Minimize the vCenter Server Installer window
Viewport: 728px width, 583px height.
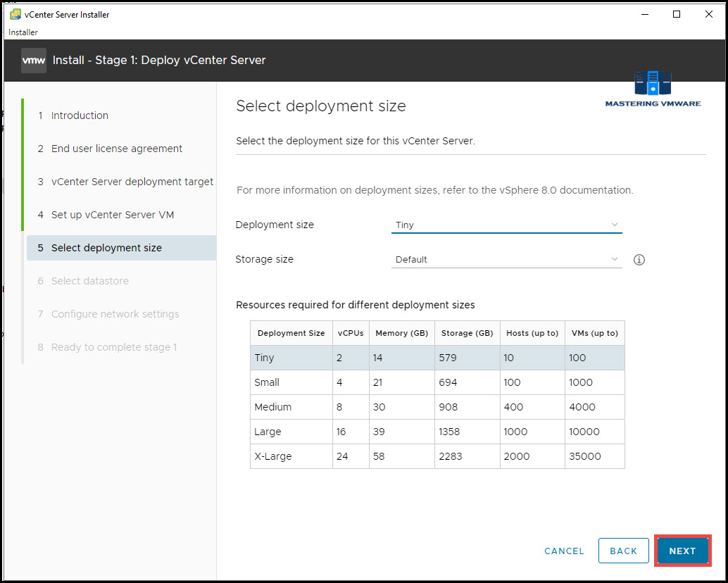click(x=645, y=14)
